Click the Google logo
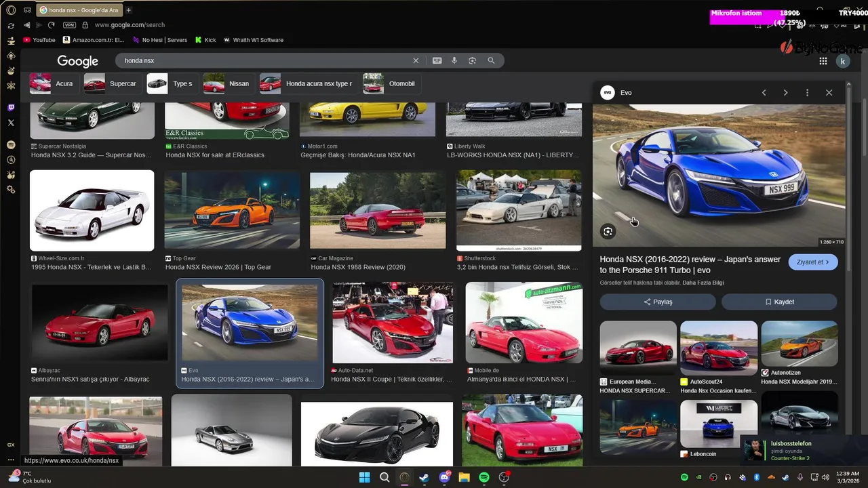Screen dimensions: 868x488 point(78,61)
